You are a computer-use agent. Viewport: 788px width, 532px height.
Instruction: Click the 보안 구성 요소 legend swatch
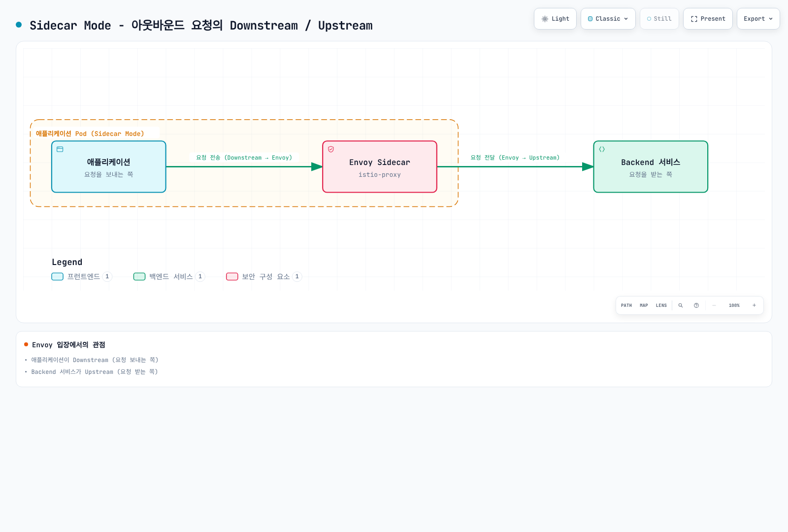(x=232, y=277)
